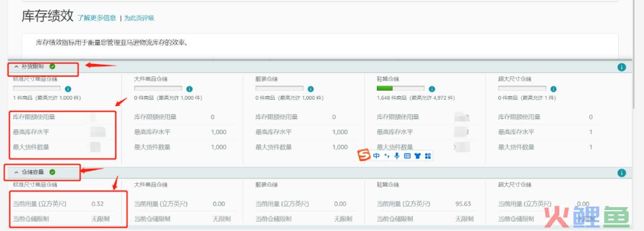Click 1 件商品 (最高允许 1,000 件) text

(x=47, y=98)
